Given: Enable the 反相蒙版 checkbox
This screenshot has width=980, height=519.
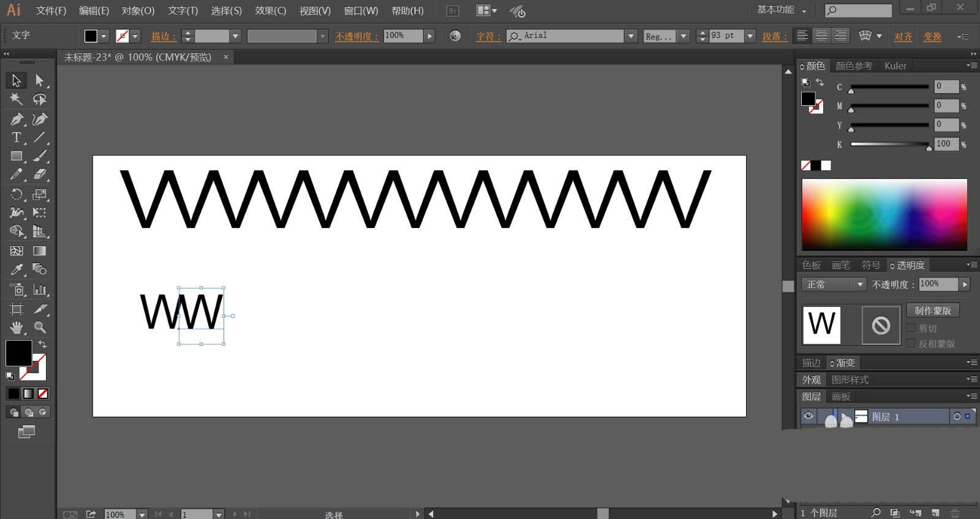Looking at the screenshot, I should (x=911, y=343).
